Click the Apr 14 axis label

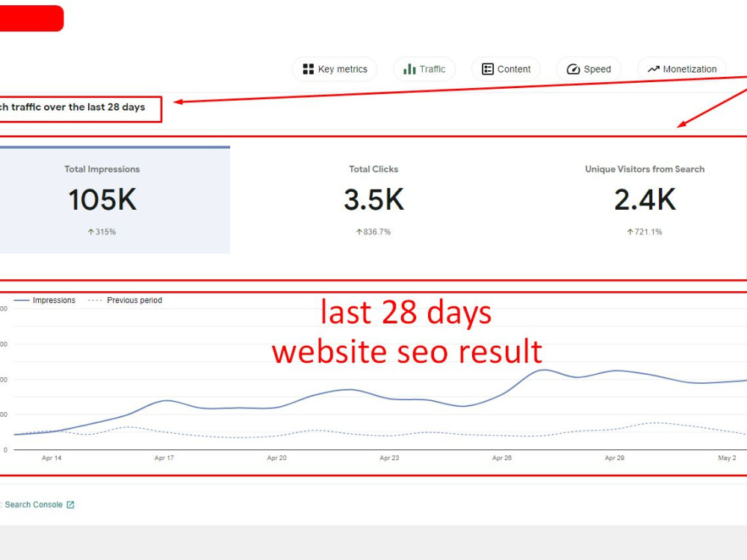(x=52, y=458)
